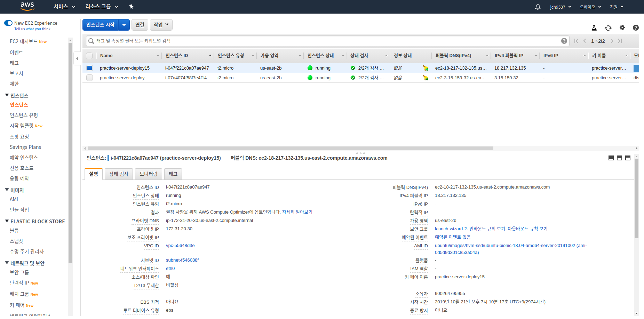
Task: Click the pin icon in the top bar
Action: pos(131,7)
